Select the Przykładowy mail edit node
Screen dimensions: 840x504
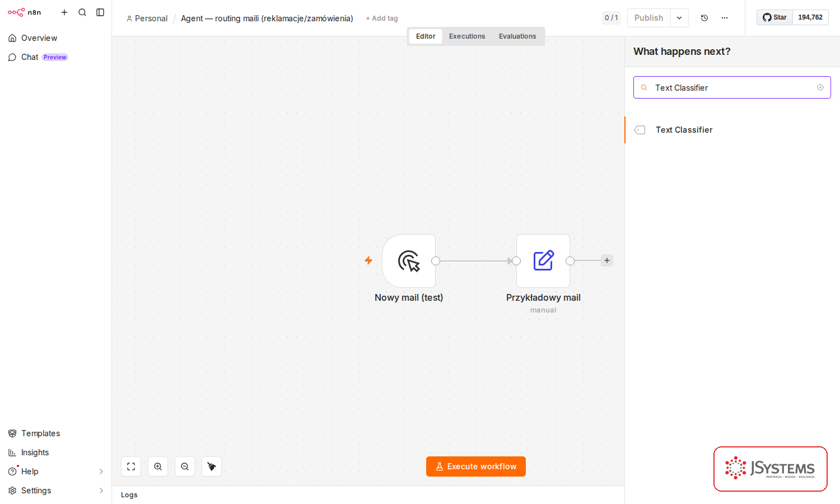tap(543, 261)
